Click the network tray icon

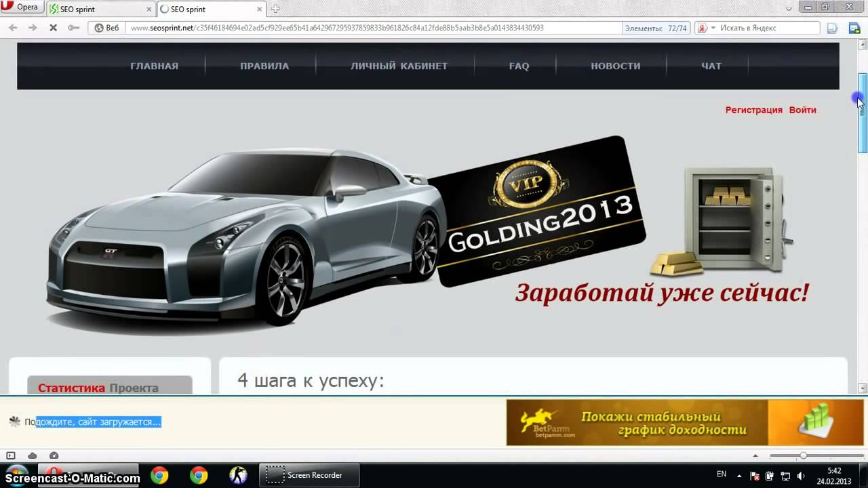tap(785, 476)
